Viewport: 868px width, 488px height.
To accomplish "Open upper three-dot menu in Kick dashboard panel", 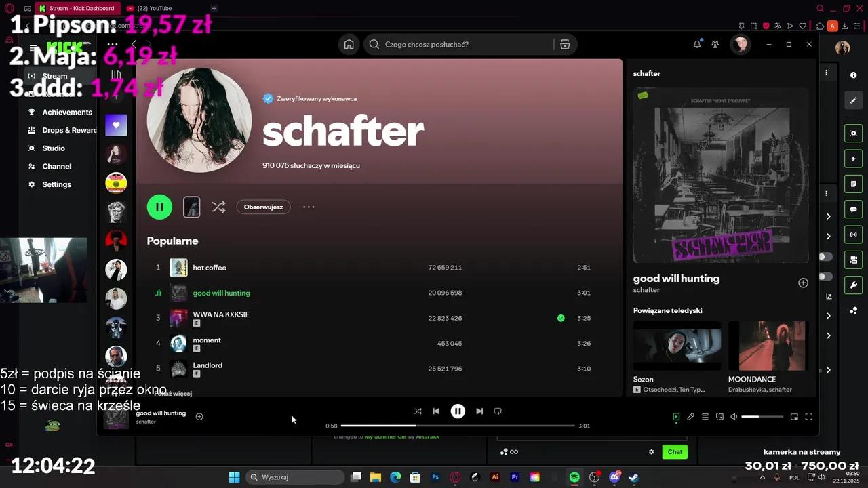I will click(x=826, y=73).
